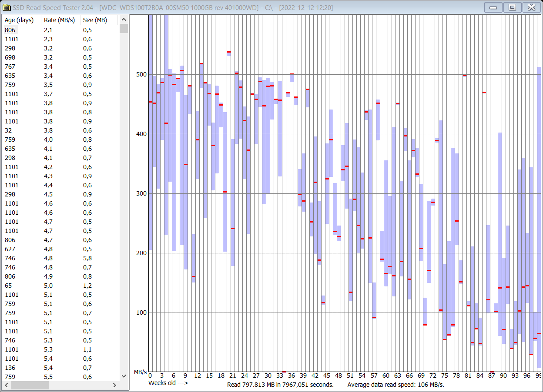Click the horizontal scrollbar left arrow

click(7, 385)
